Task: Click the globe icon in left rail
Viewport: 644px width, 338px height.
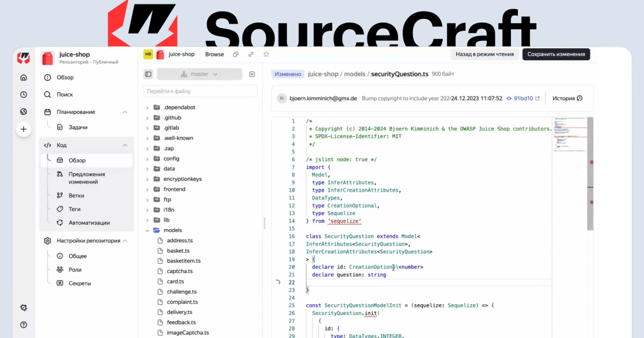Action: click(23, 112)
